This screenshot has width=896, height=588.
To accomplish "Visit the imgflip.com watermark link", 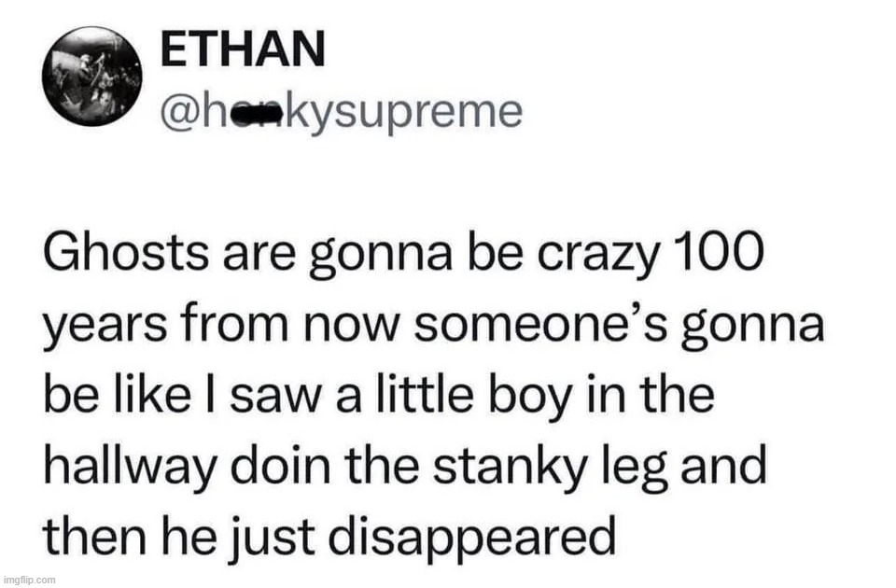I will pos(28,580).
